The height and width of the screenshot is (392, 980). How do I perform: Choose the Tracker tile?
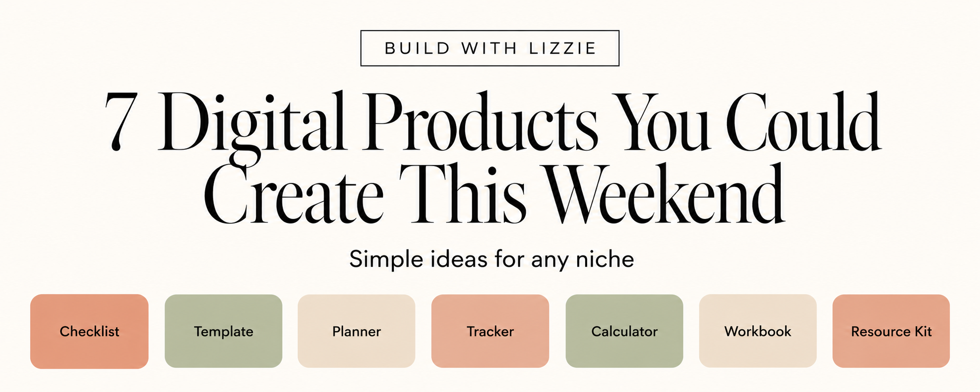click(x=490, y=331)
